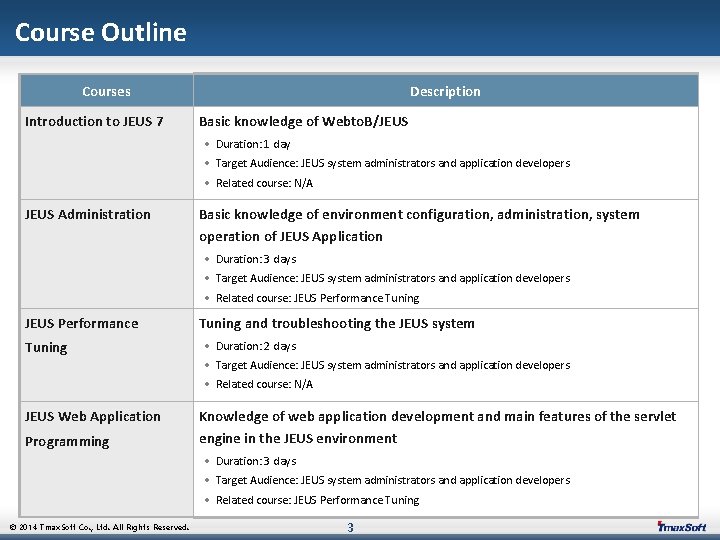Click Target Audience line under Tuning and troubleshooting
The height and width of the screenshot is (540, 720).
[x=393, y=365]
